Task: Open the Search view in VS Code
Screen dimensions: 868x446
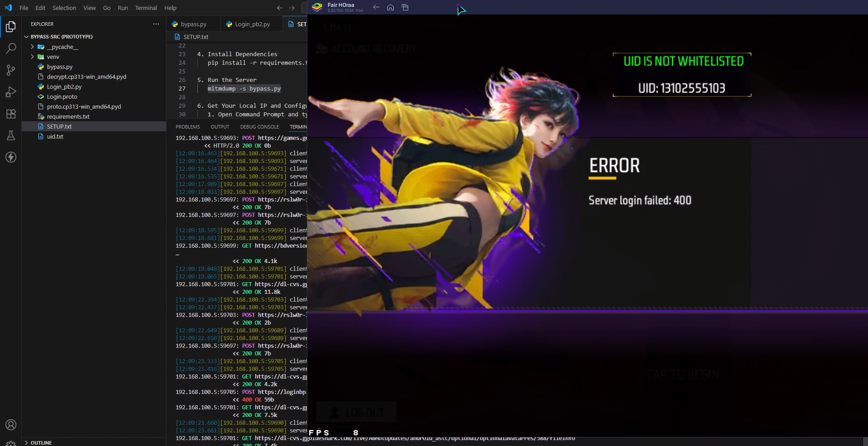Action: coord(10,48)
